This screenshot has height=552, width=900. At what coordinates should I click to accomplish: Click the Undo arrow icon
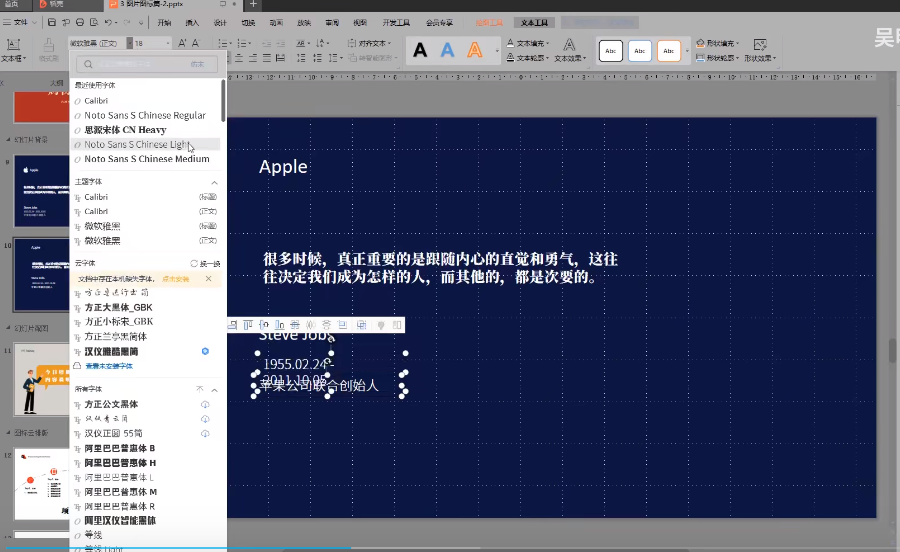click(108, 22)
